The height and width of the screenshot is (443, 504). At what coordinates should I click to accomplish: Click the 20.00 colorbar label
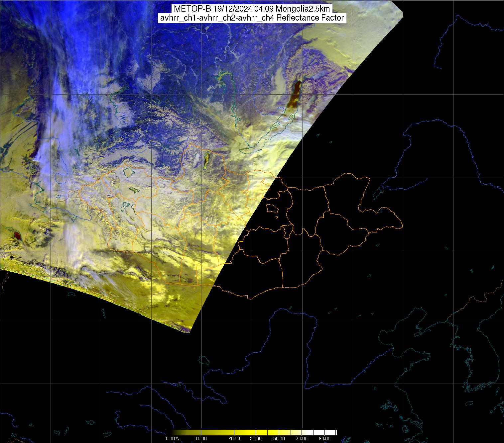pos(234,439)
